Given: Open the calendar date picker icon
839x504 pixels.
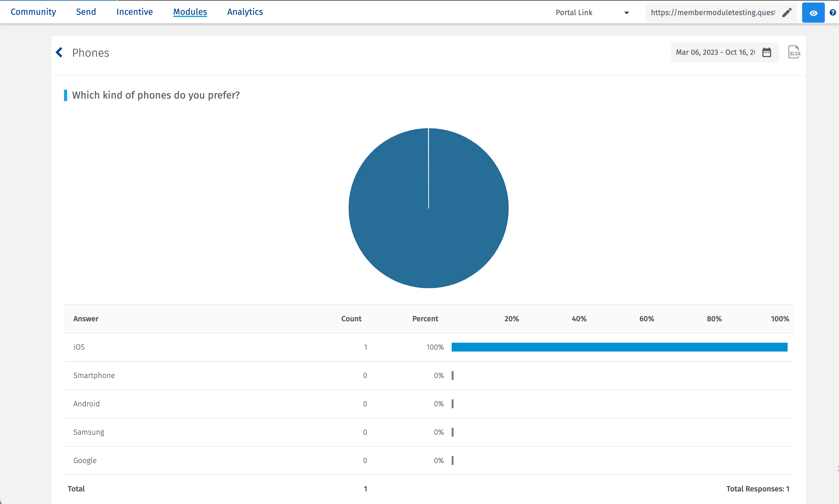Looking at the screenshot, I should [767, 52].
